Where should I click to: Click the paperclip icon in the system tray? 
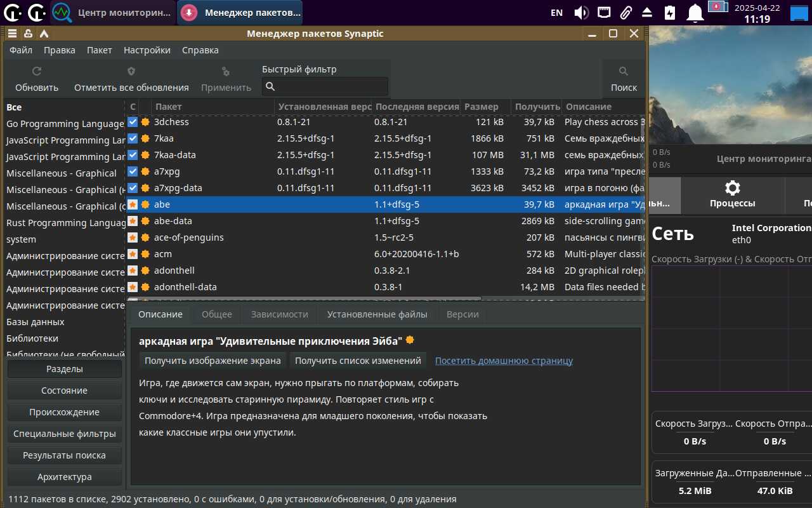pyautogui.click(x=625, y=13)
